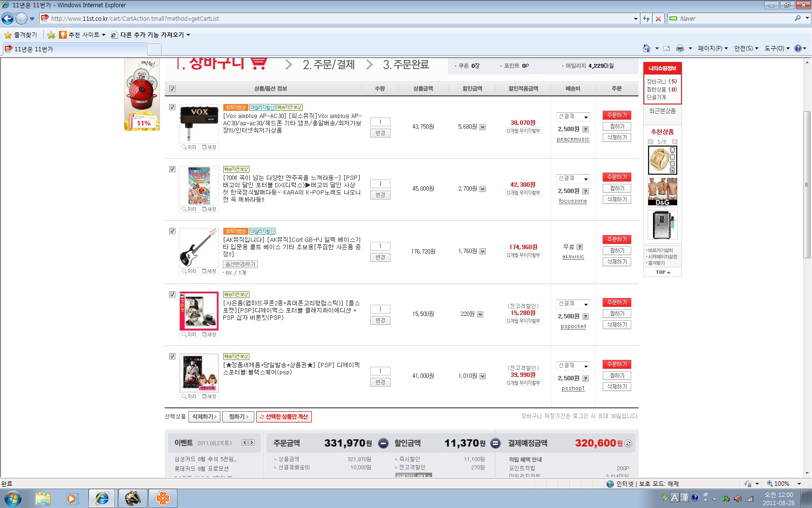This screenshot has width=812, height=508.
Task: Open the 선결제 dropdown for focuszone item
Action: (573, 179)
